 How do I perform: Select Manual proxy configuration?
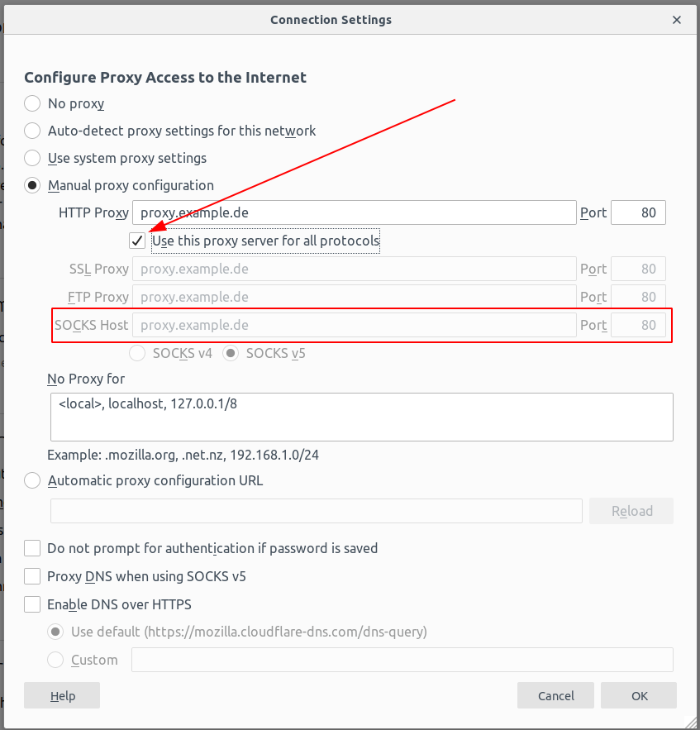[x=31, y=185]
